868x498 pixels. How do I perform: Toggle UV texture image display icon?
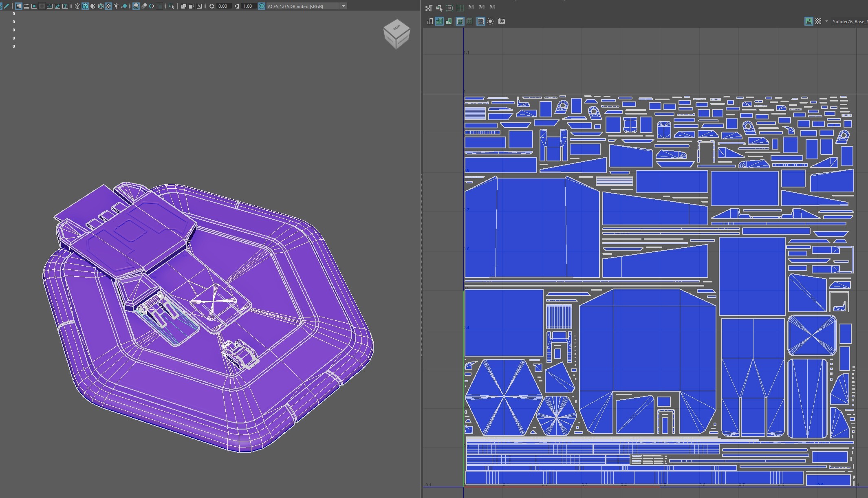809,21
